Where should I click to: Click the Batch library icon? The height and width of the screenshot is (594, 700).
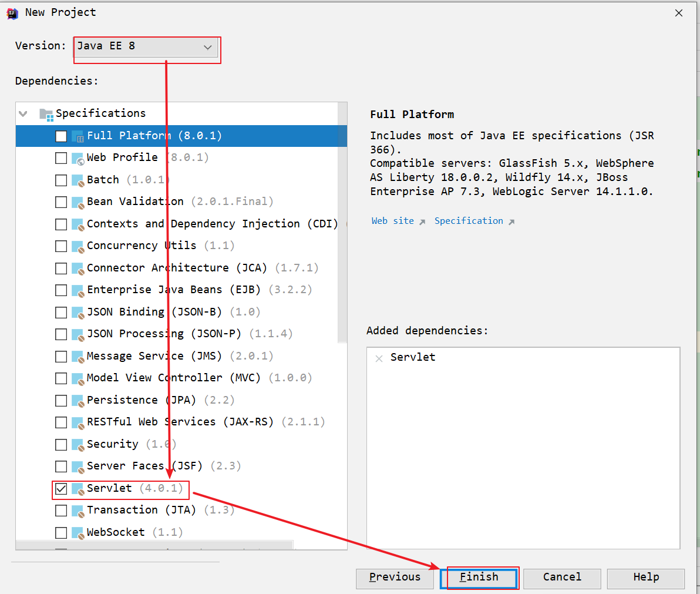click(x=78, y=180)
